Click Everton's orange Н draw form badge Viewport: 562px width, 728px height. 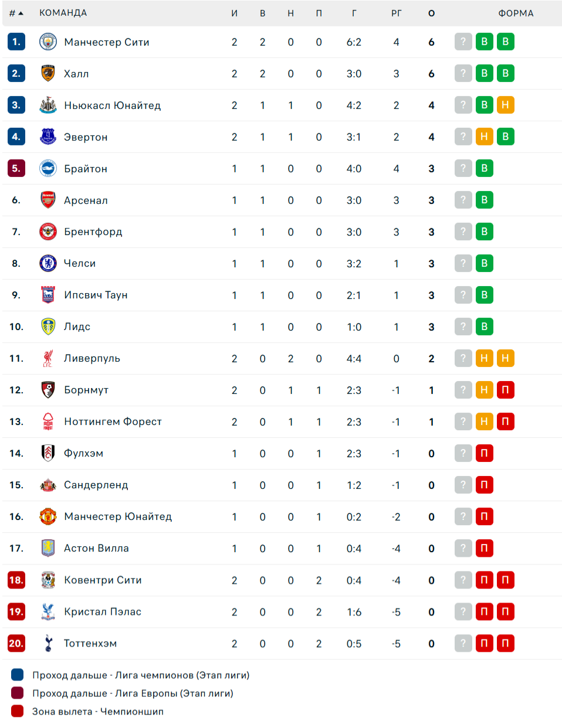[x=484, y=137]
